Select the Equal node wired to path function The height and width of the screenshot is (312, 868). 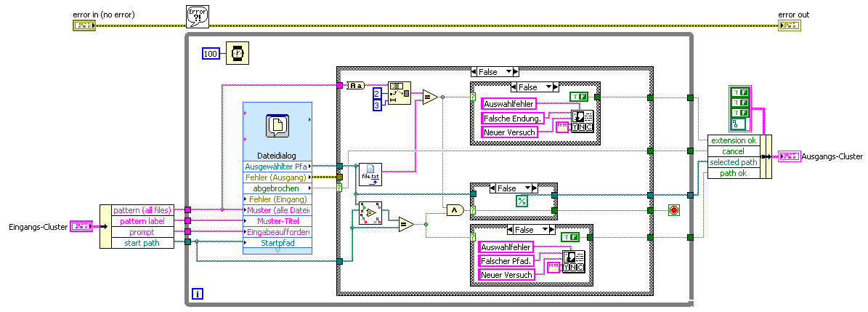(x=406, y=224)
